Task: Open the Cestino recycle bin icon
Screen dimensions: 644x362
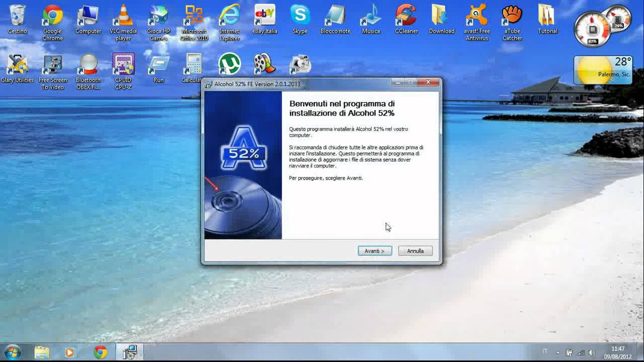Action: [18, 20]
